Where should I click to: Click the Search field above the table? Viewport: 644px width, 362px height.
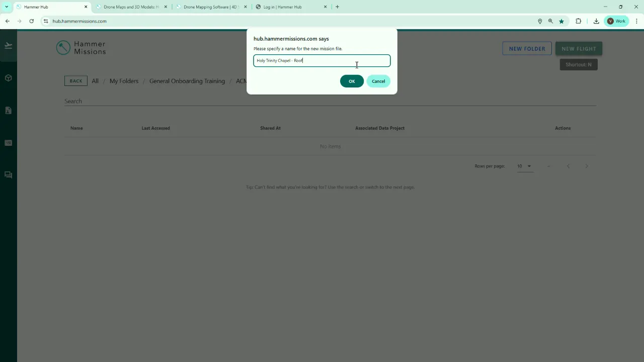pyautogui.click(x=330, y=101)
